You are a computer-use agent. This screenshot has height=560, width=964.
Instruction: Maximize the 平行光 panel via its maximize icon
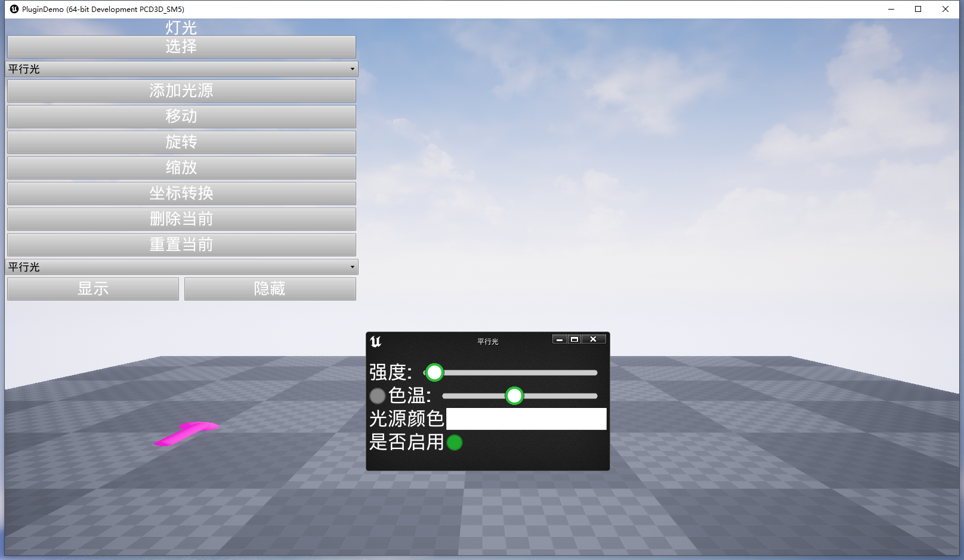[574, 339]
